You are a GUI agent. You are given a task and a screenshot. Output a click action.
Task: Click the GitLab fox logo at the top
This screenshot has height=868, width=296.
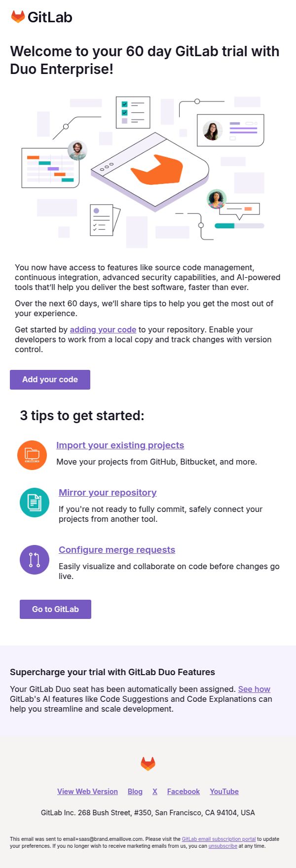tap(18, 16)
